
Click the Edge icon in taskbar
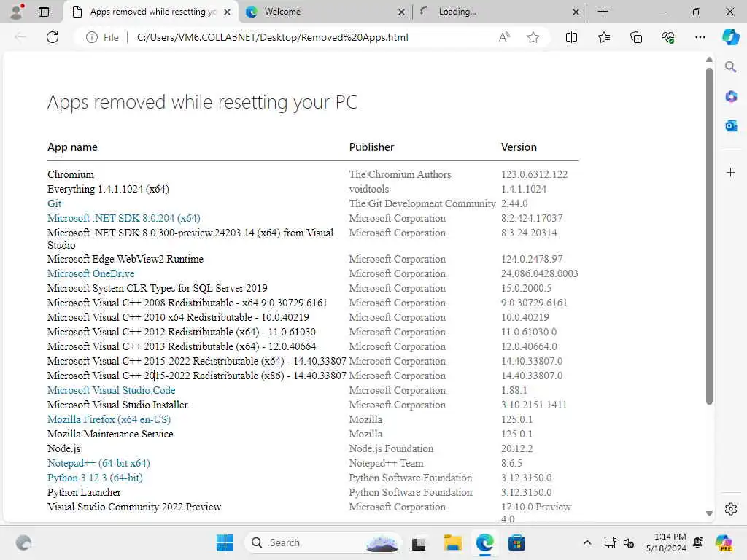pos(484,542)
